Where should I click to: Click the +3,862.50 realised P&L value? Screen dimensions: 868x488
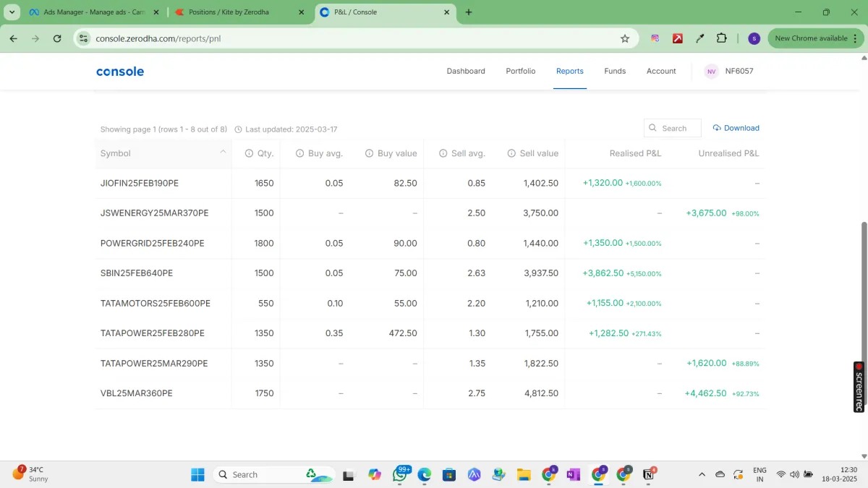pyautogui.click(x=603, y=273)
